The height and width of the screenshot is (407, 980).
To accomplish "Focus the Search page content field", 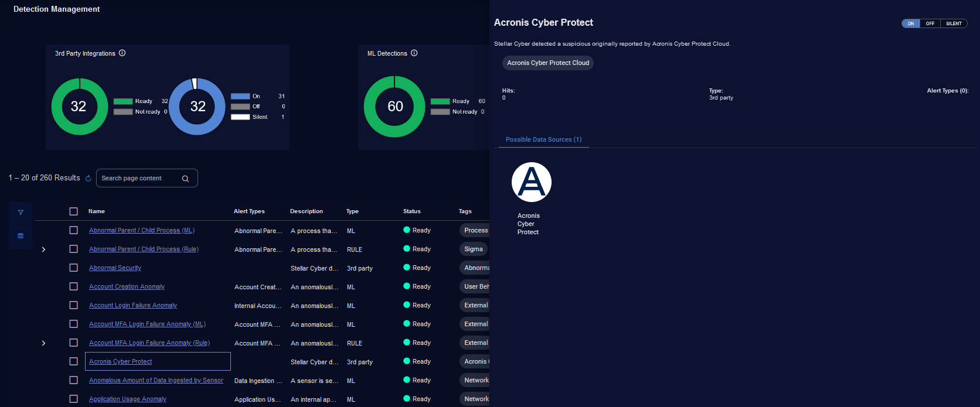I will pos(147,178).
